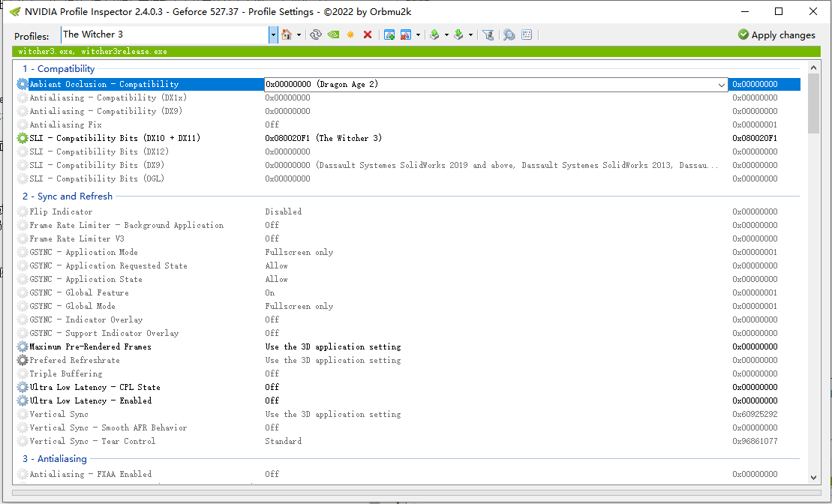832x504 pixels.
Task: Click the home icon to show global profile
Action: point(286,34)
